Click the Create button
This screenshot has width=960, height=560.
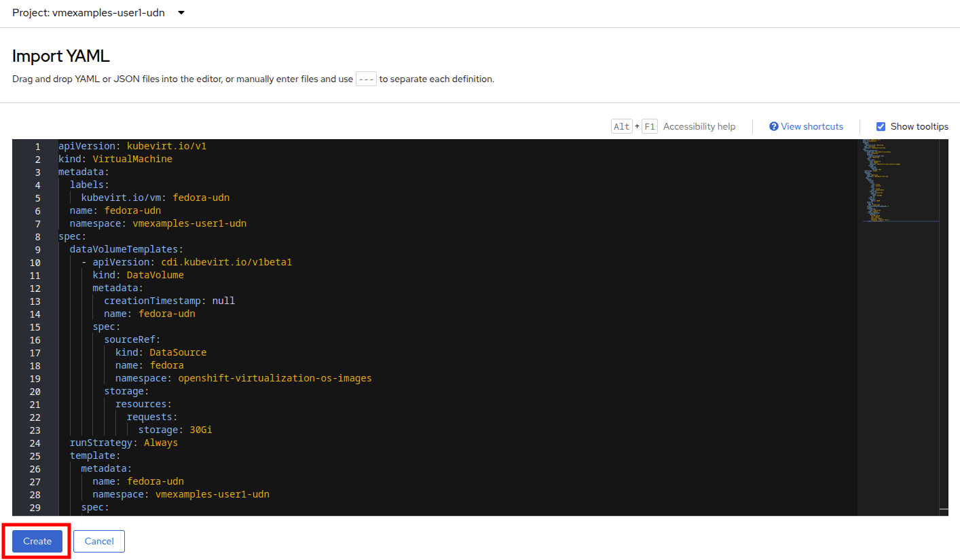(x=37, y=541)
